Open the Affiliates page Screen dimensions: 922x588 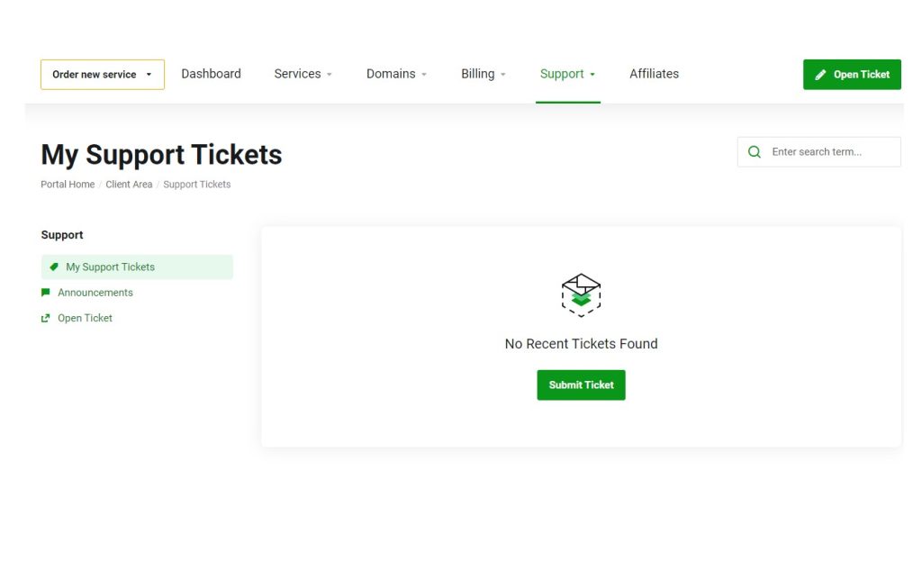654,74
